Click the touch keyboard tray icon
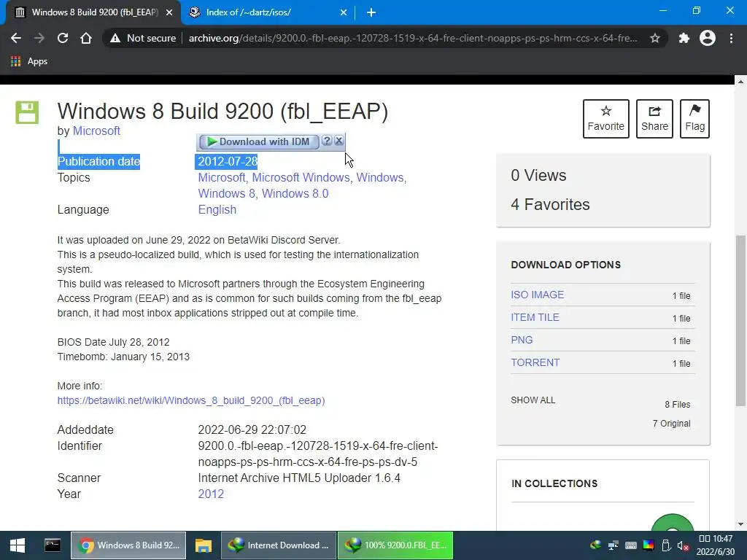The height and width of the screenshot is (560, 747). (631, 545)
